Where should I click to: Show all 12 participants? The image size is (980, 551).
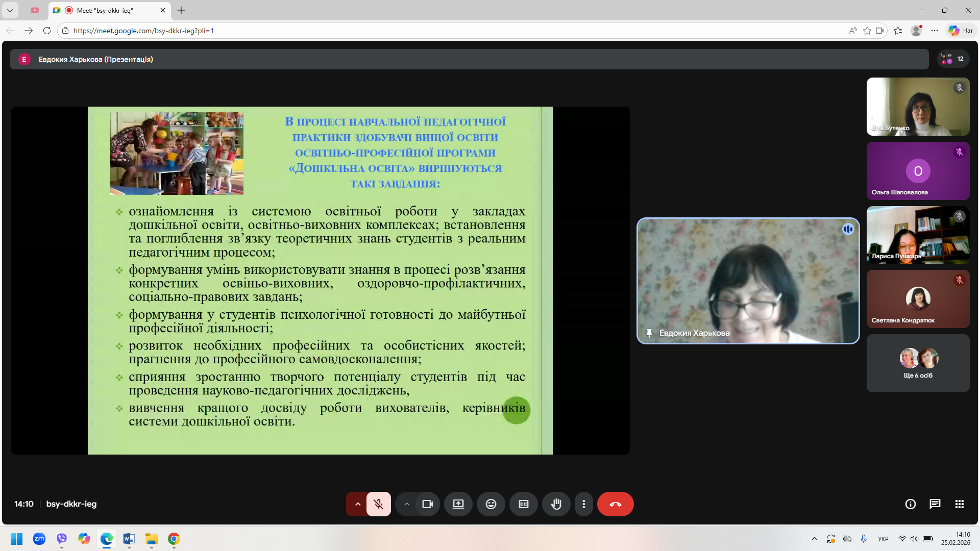[953, 59]
